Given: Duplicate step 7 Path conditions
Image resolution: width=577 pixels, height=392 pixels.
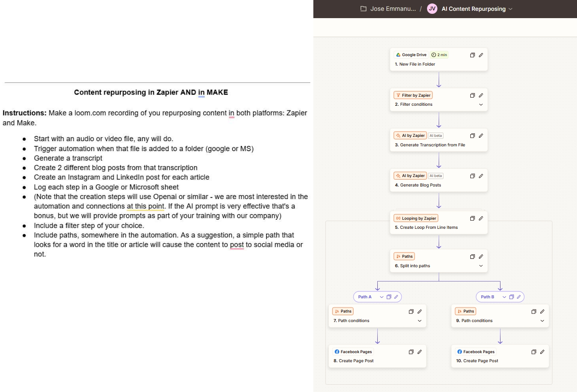Looking at the screenshot, I should [x=411, y=311].
